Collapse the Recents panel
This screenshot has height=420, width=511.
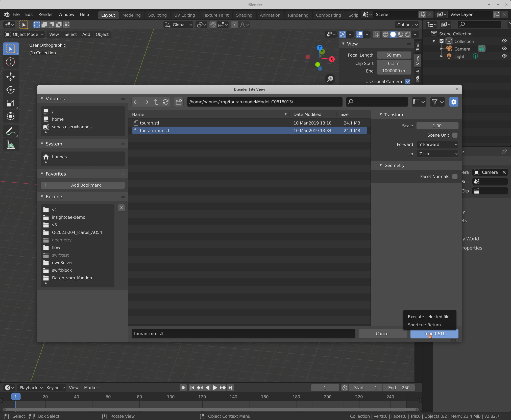pyautogui.click(x=42, y=196)
